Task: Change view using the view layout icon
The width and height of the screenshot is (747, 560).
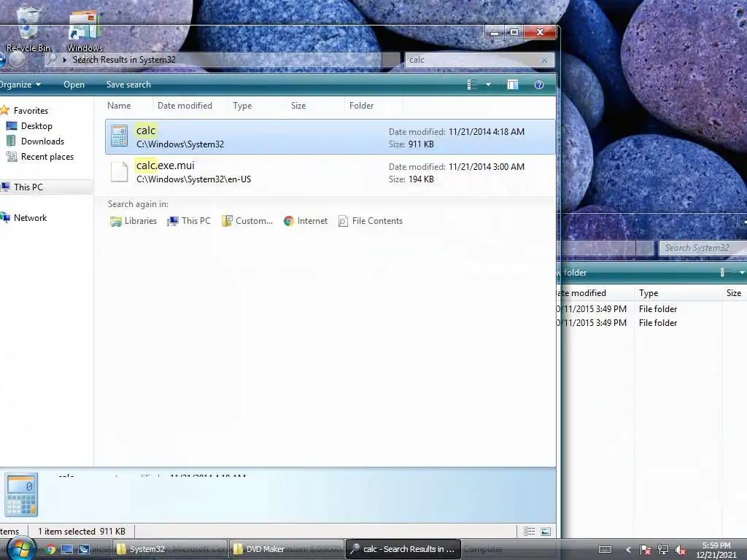Action: tap(472, 85)
